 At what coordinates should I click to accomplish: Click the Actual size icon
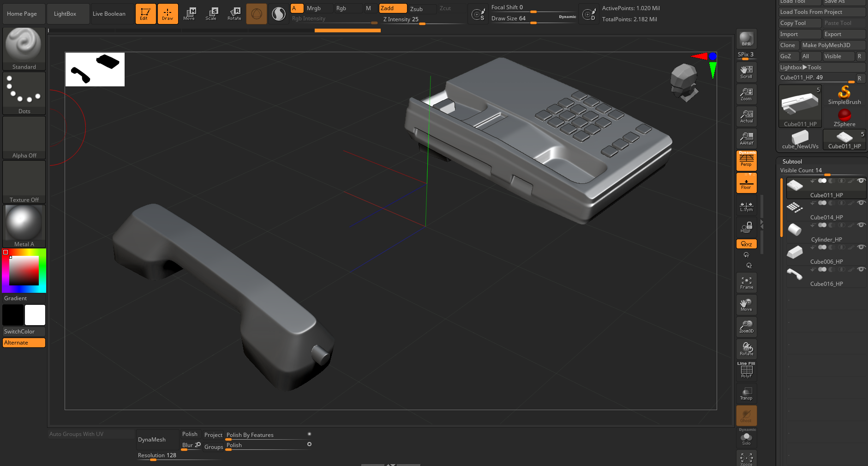pos(746,116)
